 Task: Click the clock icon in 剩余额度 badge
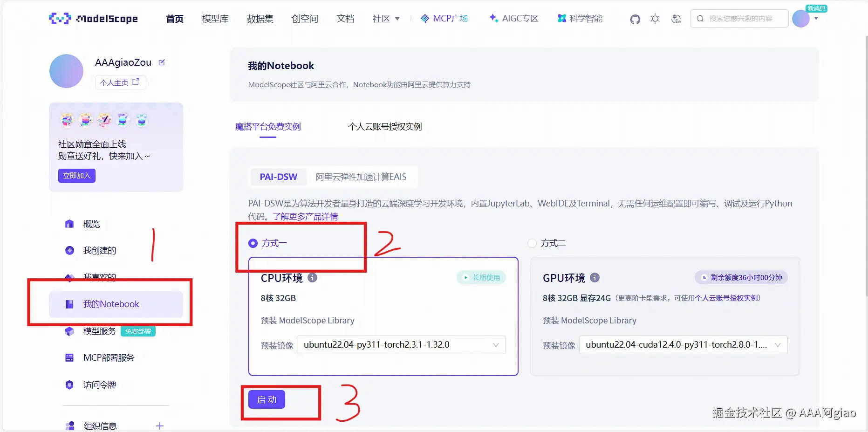click(x=704, y=278)
